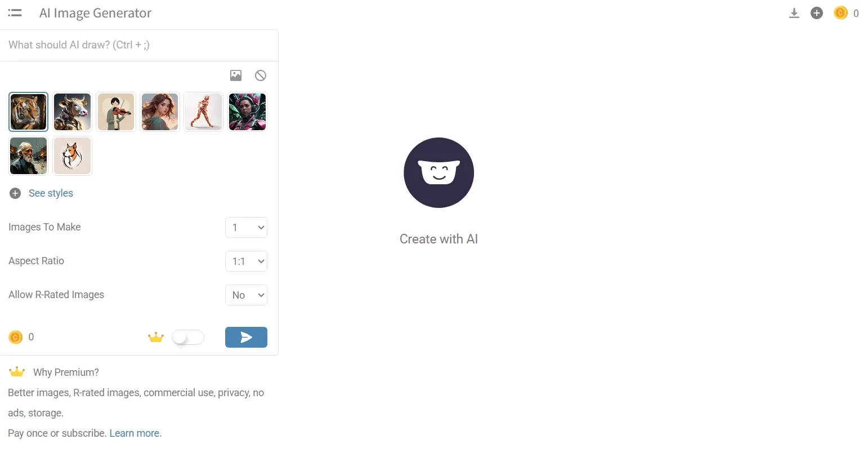
Task: Click the plus icon beside See styles
Action: pyautogui.click(x=15, y=193)
